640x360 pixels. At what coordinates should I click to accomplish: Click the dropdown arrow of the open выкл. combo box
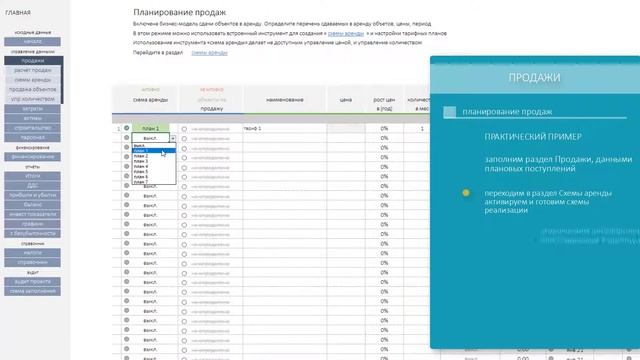173,138
